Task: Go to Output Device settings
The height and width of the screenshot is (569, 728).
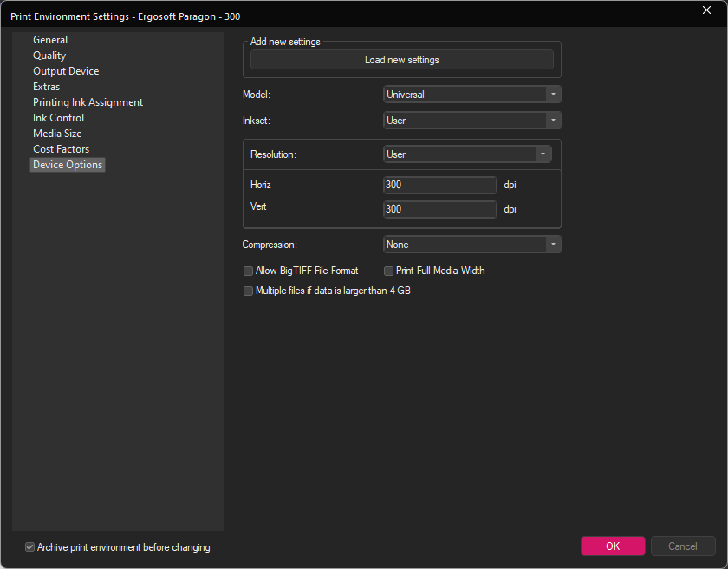Action: [x=66, y=71]
